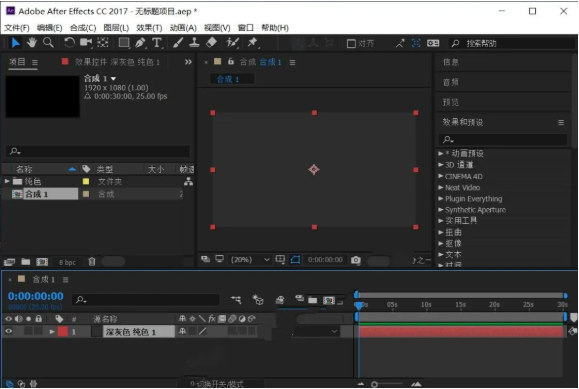Image resolution: width=579 pixels, height=389 pixels.
Task: Select the Zoom magnifier tool
Action: pos(48,43)
